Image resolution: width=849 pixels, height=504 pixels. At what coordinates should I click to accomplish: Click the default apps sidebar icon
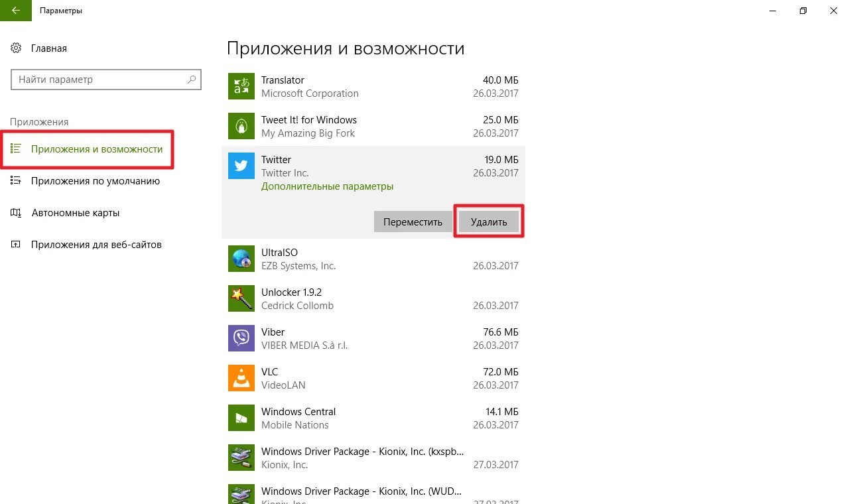click(x=17, y=181)
